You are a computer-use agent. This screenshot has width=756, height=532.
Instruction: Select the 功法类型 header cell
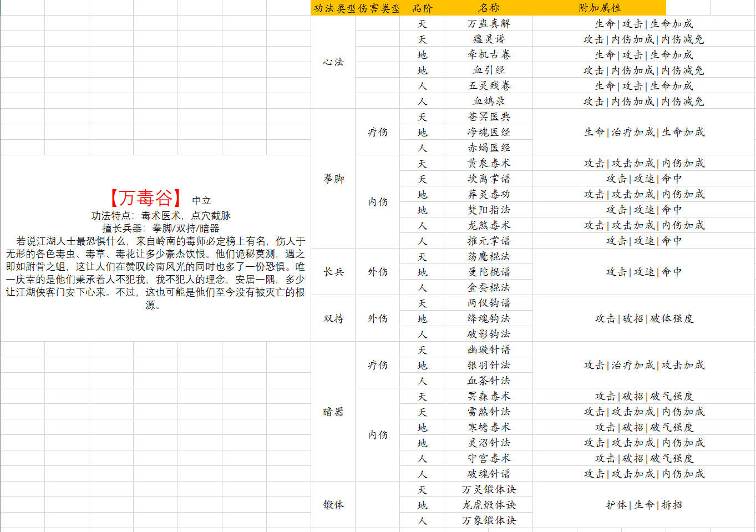(333, 8)
